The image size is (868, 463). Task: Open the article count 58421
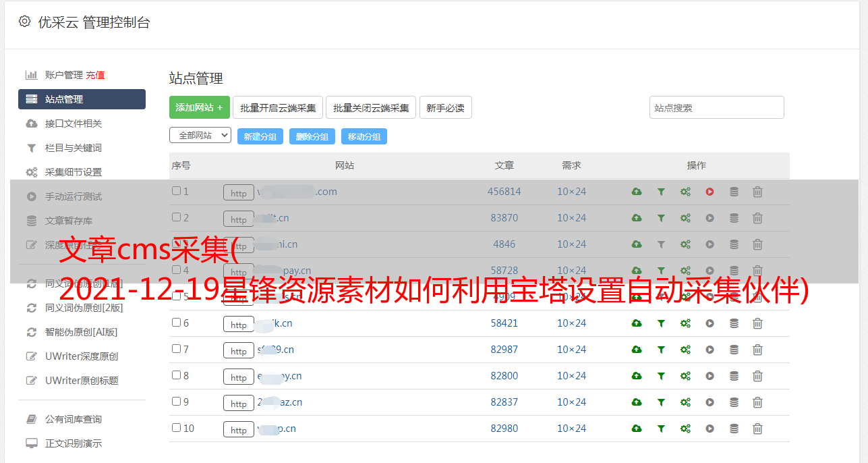click(x=504, y=323)
